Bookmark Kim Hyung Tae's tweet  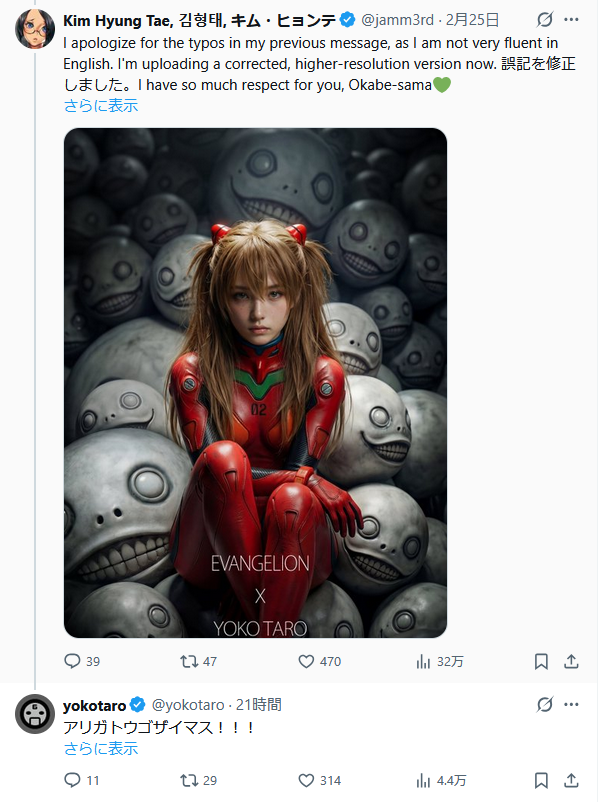[541, 661]
